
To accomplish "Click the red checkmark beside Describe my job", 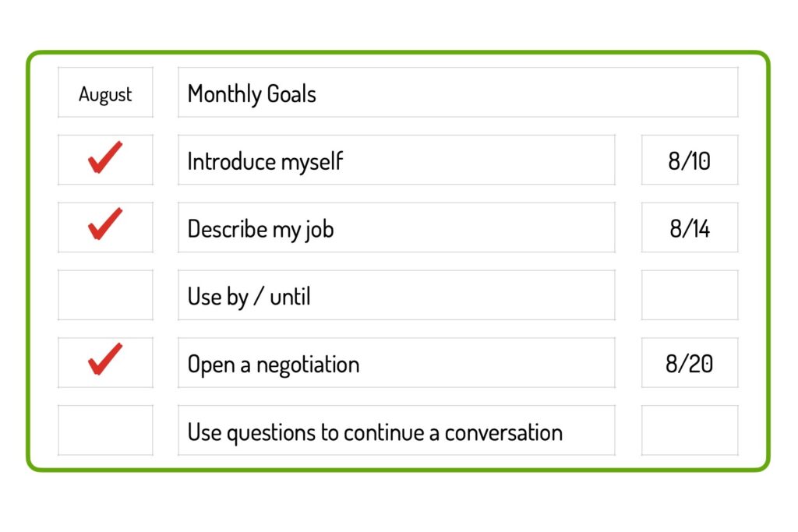I will coord(105,224).
